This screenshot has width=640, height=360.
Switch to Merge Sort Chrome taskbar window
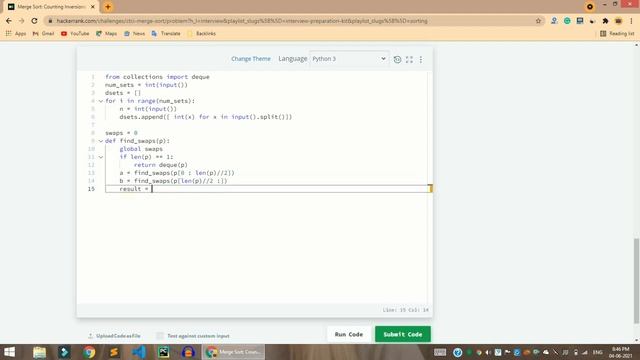coord(233,352)
